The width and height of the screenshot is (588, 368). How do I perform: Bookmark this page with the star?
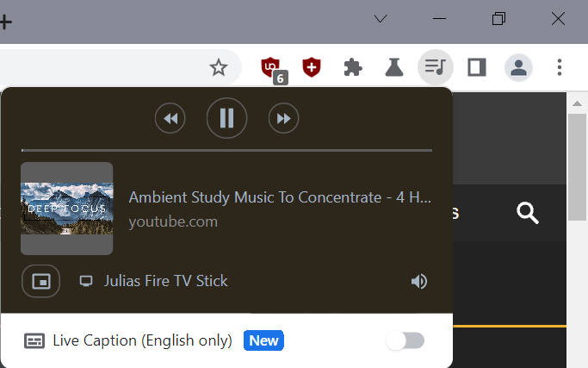219,67
